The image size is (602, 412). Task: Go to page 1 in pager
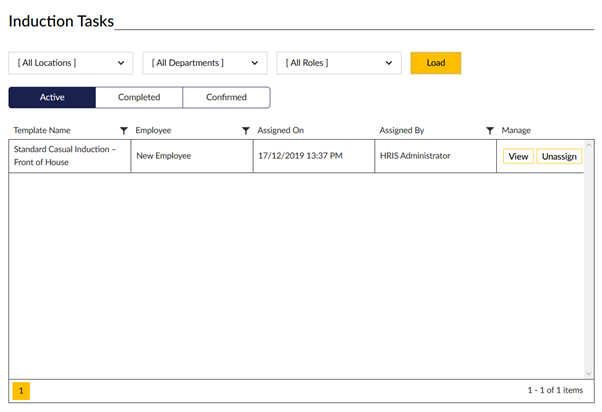tap(21, 391)
